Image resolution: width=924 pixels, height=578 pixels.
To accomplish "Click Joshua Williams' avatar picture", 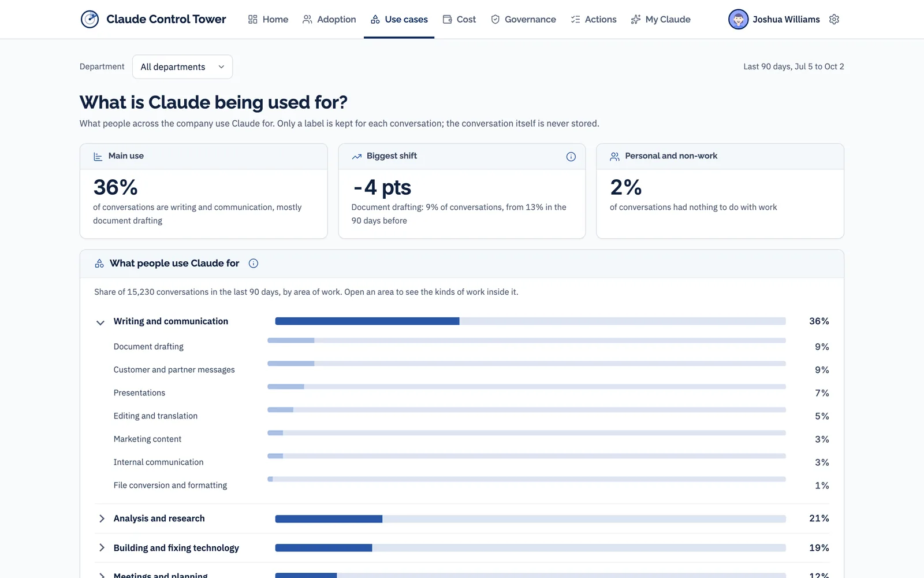I will click(738, 19).
